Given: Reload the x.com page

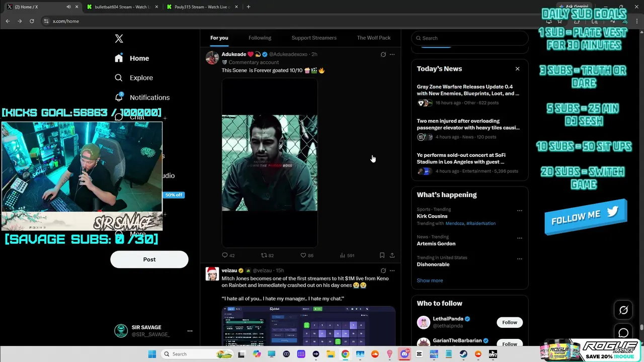Looking at the screenshot, I should pyautogui.click(x=32, y=21).
